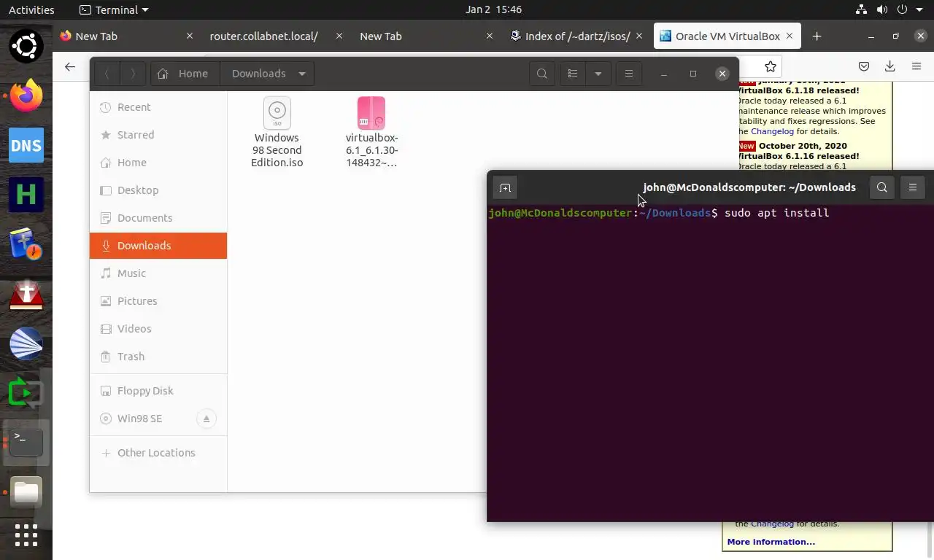934x560 pixels.
Task: Select the virtualbox-6.1 deb package file
Action: [371, 133]
